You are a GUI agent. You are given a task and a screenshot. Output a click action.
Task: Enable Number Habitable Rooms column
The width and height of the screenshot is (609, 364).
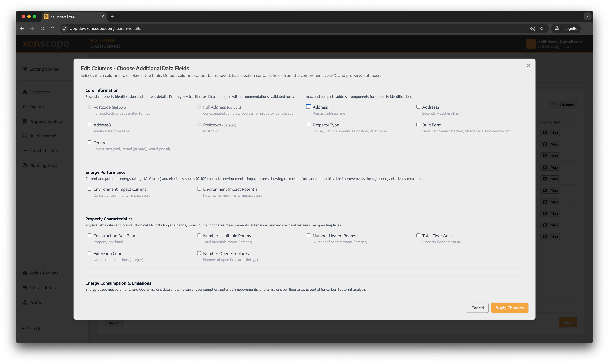199,235
